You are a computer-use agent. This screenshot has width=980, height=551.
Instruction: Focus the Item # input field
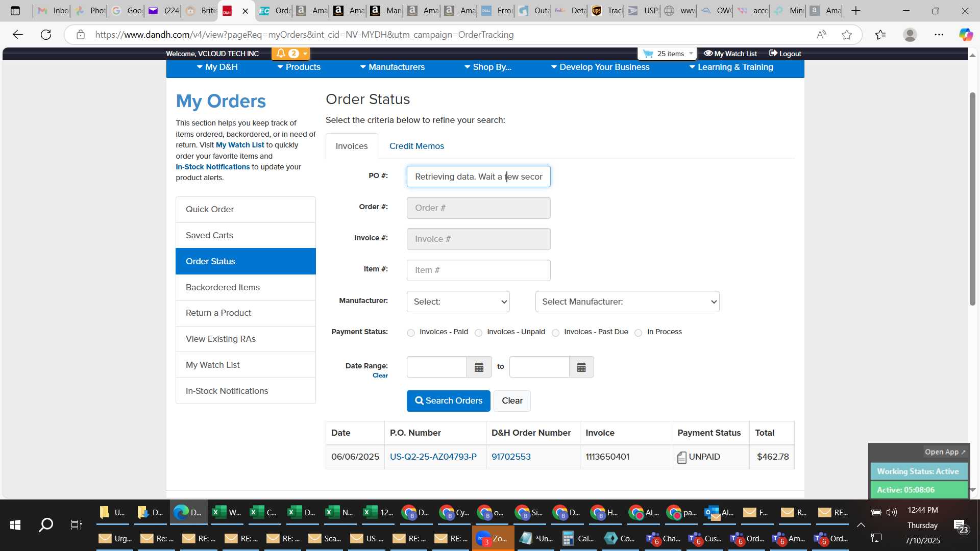pos(478,270)
